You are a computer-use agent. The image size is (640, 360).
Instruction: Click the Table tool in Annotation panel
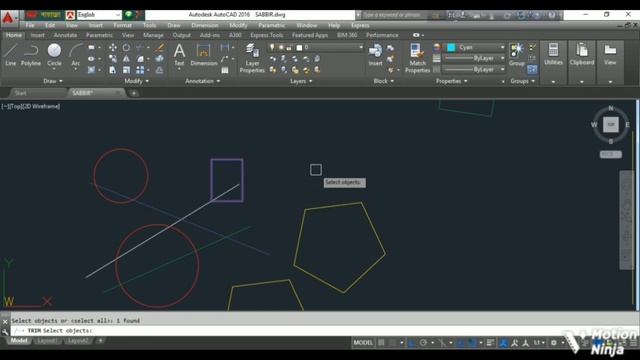(x=225, y=70)
